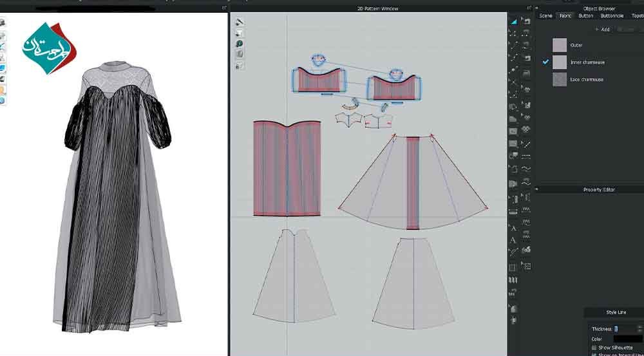Select the upper-left blue-outlined bust pattern piece
The height and width of the screenshot is (356, 644).
pyautogui.click(x=319, y=80)
